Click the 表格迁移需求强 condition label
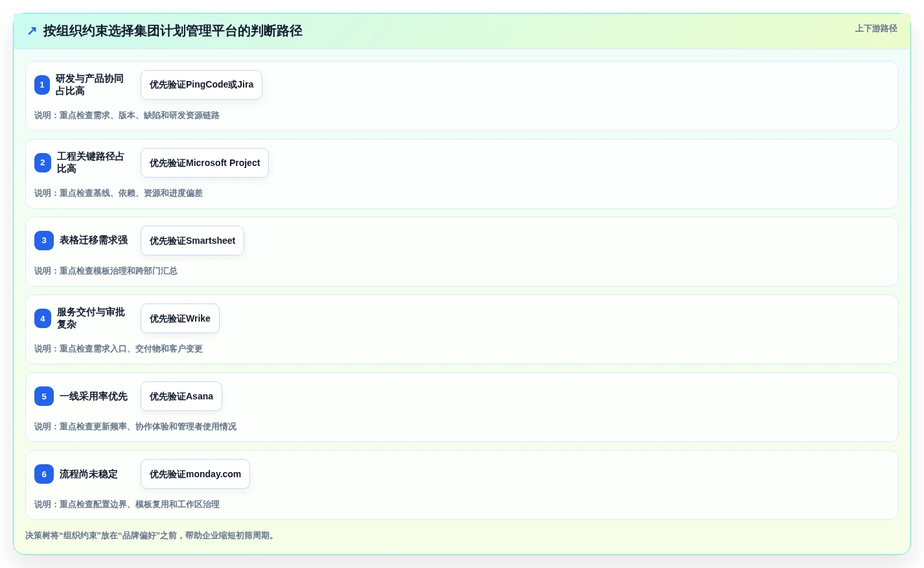Image resolution: width=924 pixels, height=568 pixels. pos(93,241)
